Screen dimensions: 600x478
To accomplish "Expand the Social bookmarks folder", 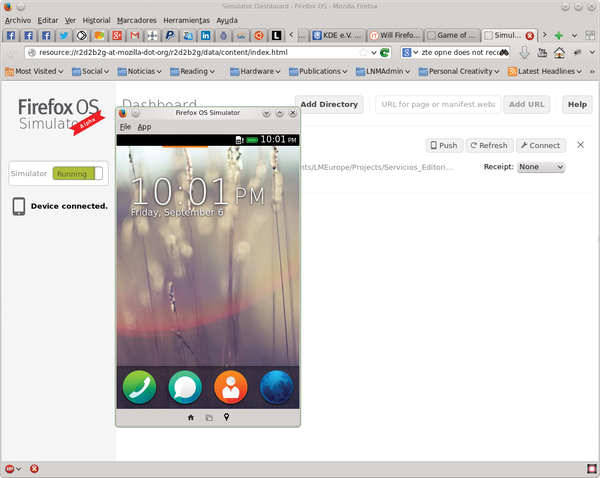I will pyautogui.click(x=90, y=71).
